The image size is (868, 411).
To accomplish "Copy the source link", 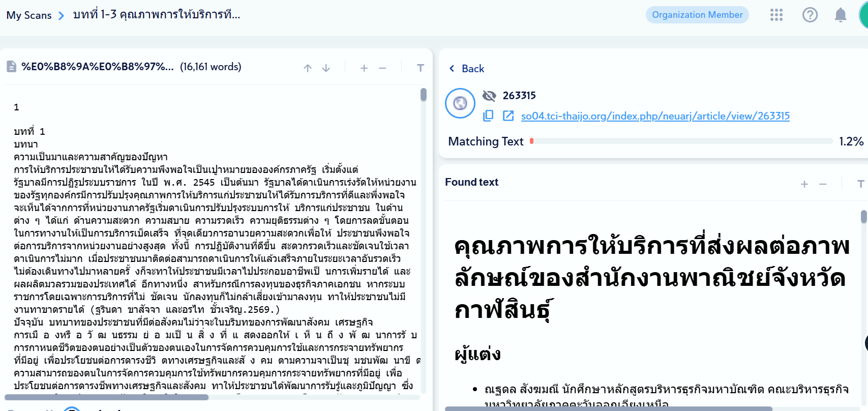I will click(x=488, y=116).
